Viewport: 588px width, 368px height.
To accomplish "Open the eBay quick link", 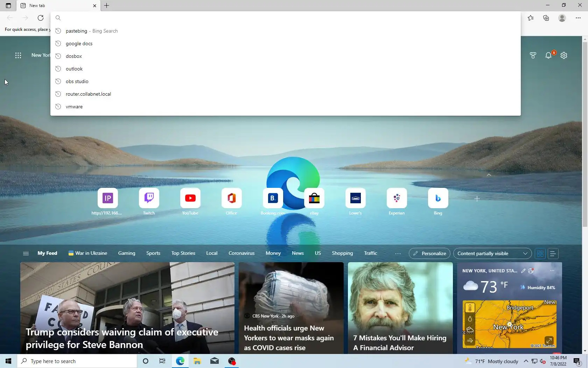I will point(314,198).
